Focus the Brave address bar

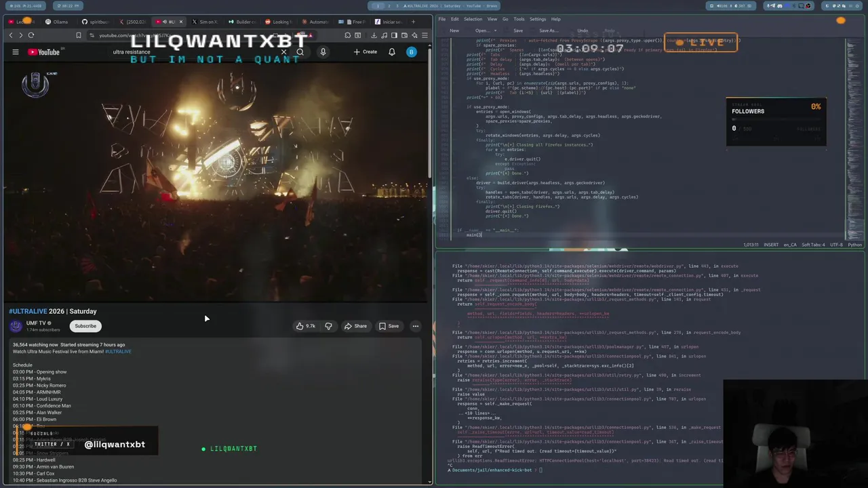[203, 35]
